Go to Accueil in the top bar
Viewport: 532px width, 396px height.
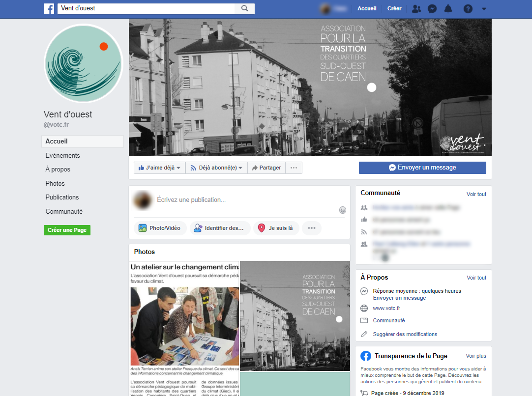click(x=367, y=8)
